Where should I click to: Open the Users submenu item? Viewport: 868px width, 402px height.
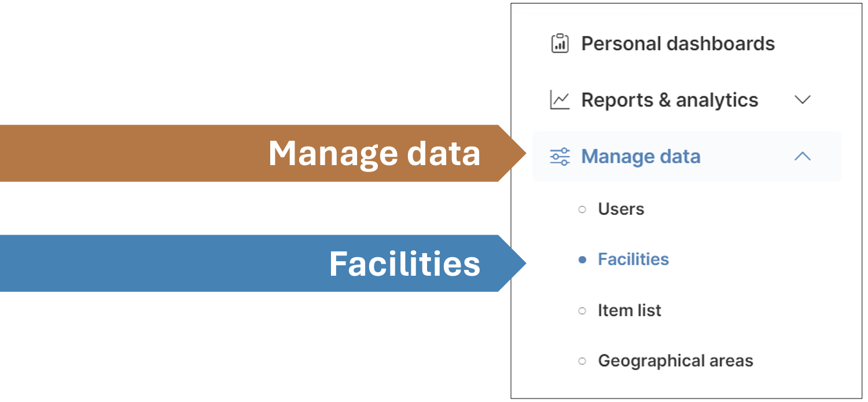621,209
